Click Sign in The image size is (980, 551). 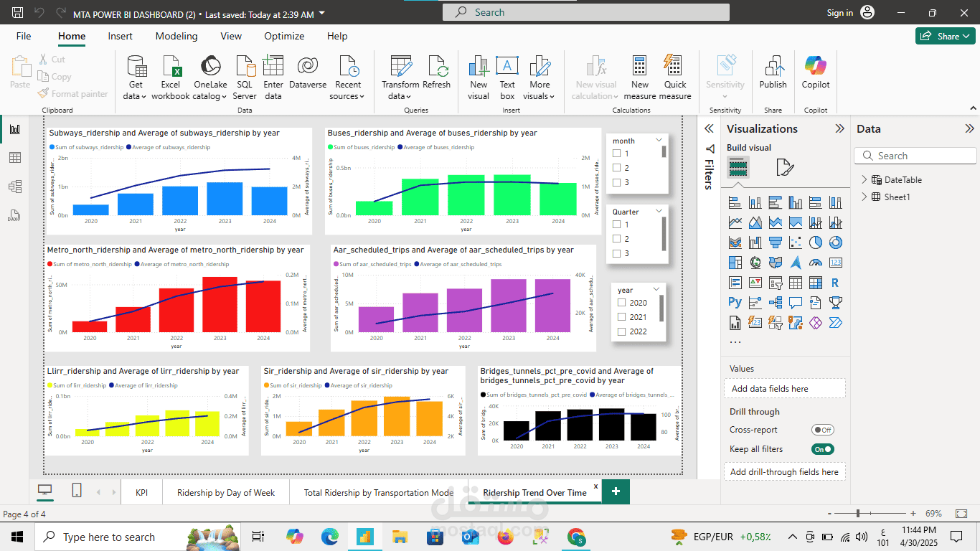coord(840,13)
